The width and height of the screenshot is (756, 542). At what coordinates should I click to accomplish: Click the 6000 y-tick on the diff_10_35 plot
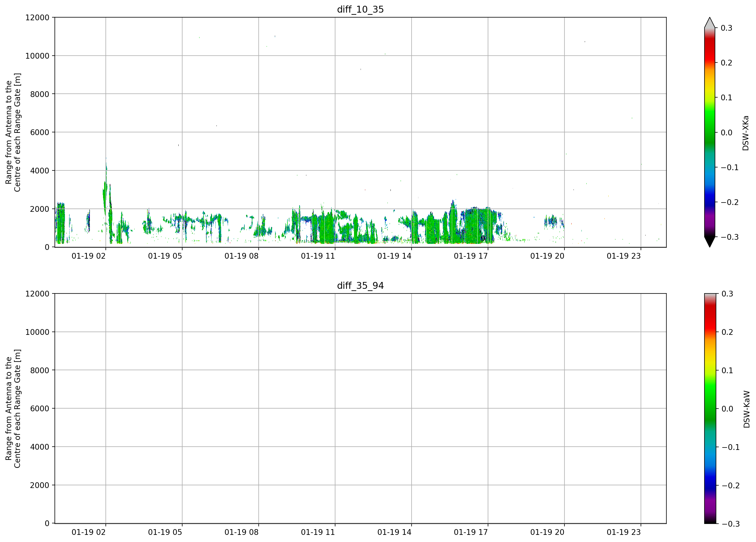pyautogui.click(x=40, y=132)
